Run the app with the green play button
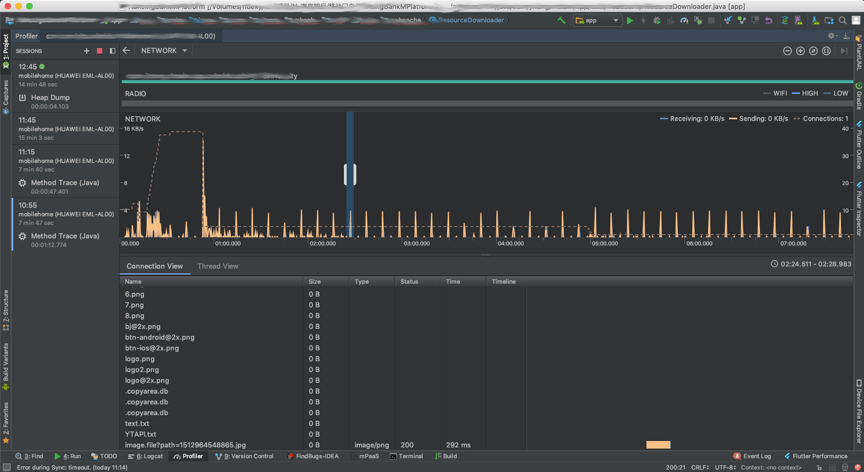The width and height of the screenshot is (864, 472). pyautogui.click(x=630, y=20)
